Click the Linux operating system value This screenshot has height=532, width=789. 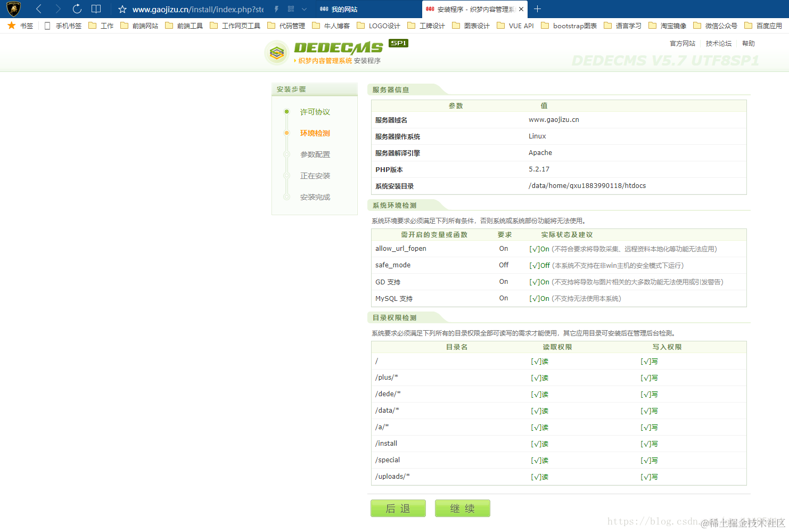tap(537, 136)
